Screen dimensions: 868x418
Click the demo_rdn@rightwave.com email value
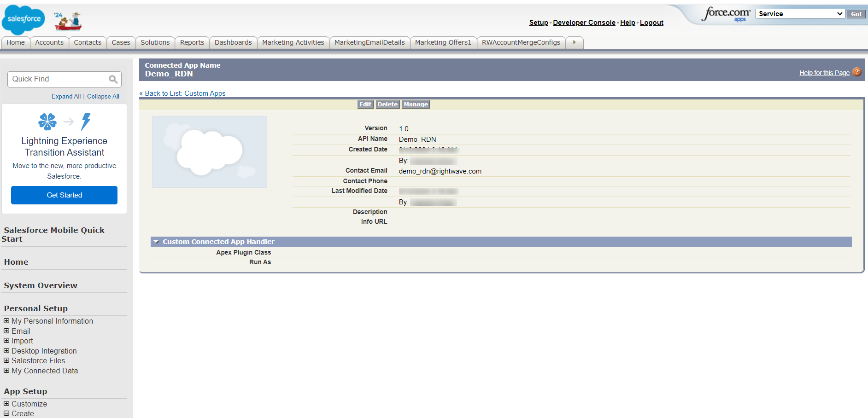tap(440, 171)
